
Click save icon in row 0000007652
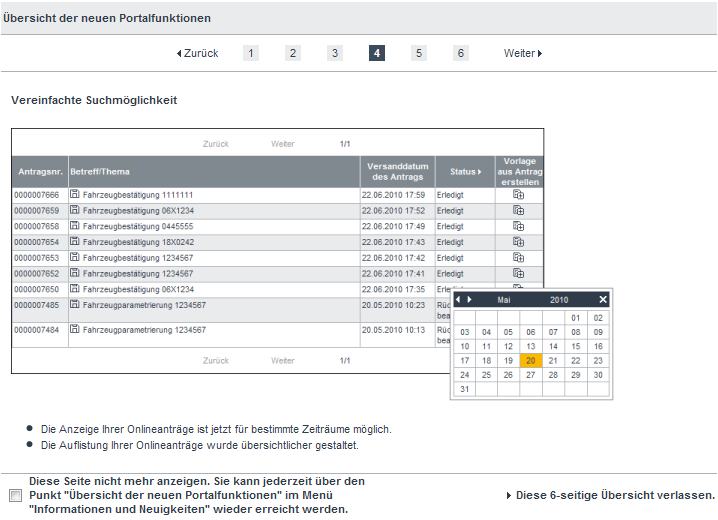75,273
